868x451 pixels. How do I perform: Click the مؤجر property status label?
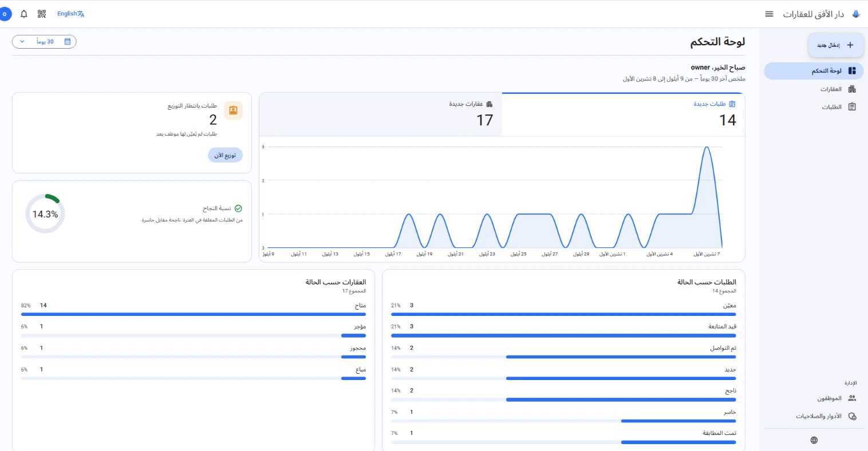coord(360,327)
